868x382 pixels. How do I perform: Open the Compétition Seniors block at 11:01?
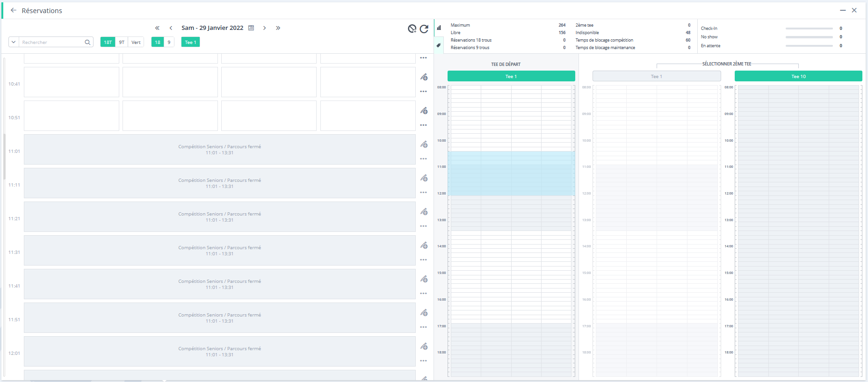219,150
